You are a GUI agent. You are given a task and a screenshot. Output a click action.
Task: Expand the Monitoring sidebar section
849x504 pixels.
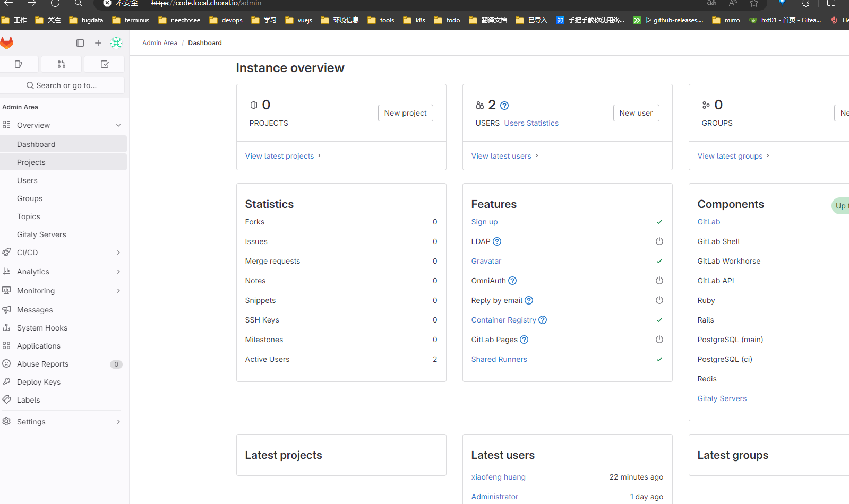click(118, 291)
